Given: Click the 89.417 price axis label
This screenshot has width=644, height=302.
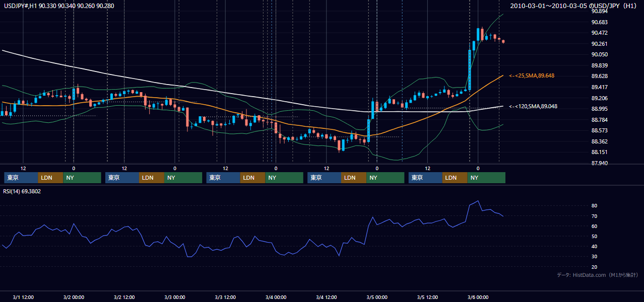Looking at the screenshot, I should (x=599, y=87).
